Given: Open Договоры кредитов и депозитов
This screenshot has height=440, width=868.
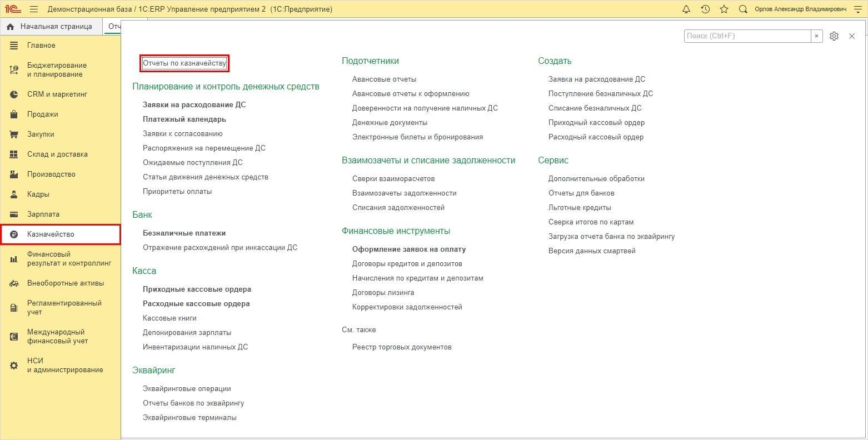Looking at the screenshot, I should (x=407, y=264).
